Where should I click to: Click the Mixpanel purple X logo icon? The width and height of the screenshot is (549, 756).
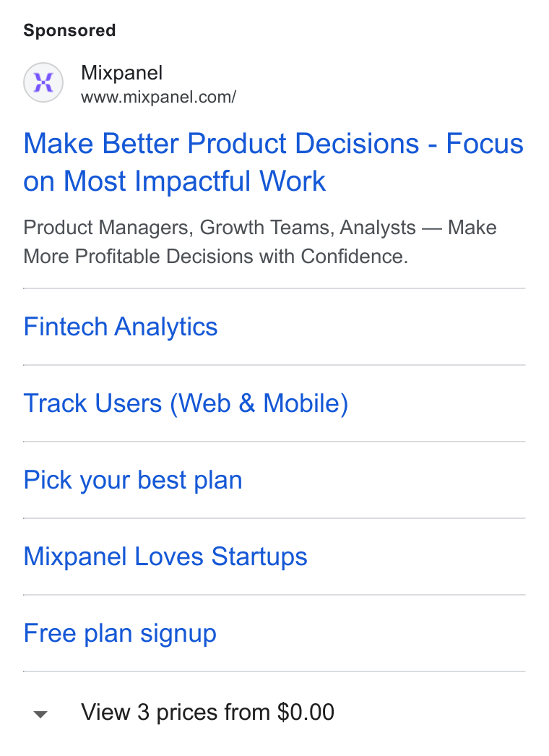tap(43, 82)
